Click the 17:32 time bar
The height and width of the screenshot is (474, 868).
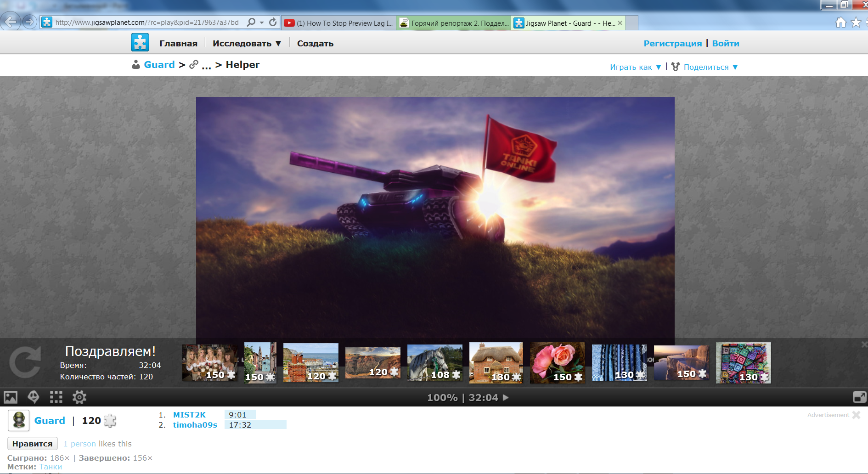coord(255,425)
